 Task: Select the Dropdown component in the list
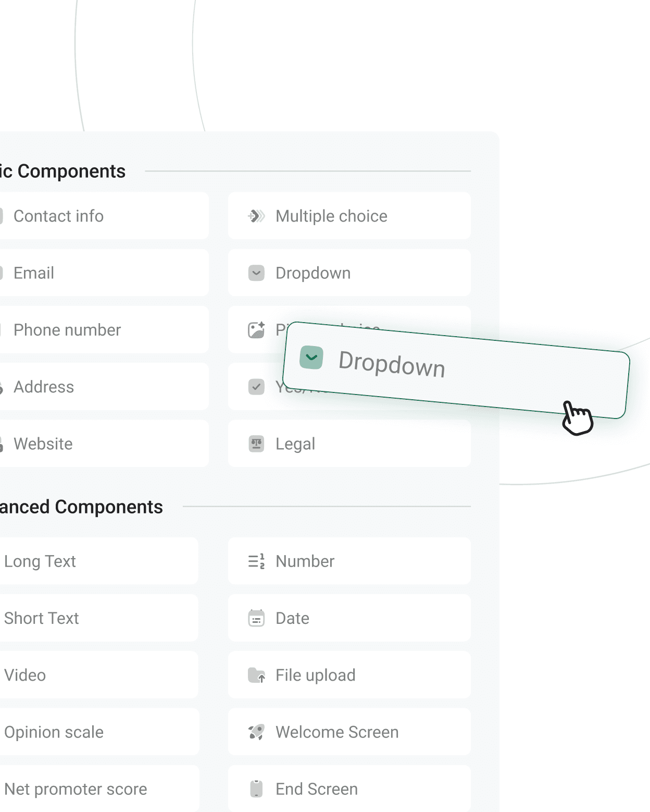349,273
